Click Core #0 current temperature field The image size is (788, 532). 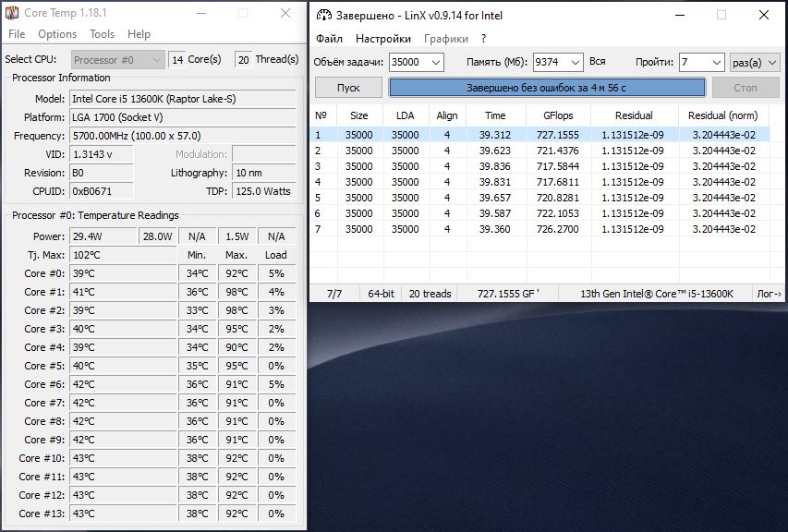pos(123,273)
